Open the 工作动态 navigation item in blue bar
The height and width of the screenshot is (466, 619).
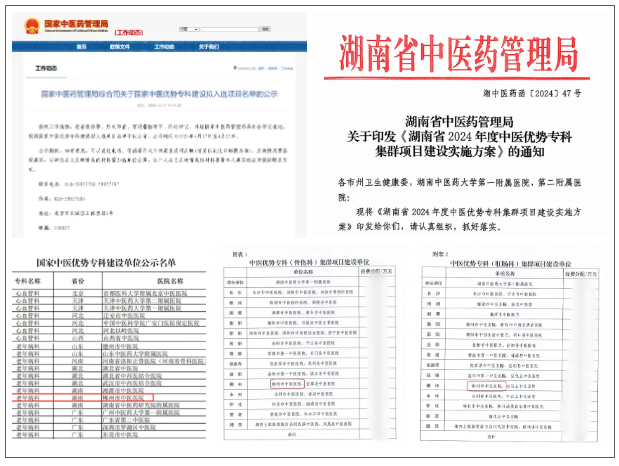164,47
